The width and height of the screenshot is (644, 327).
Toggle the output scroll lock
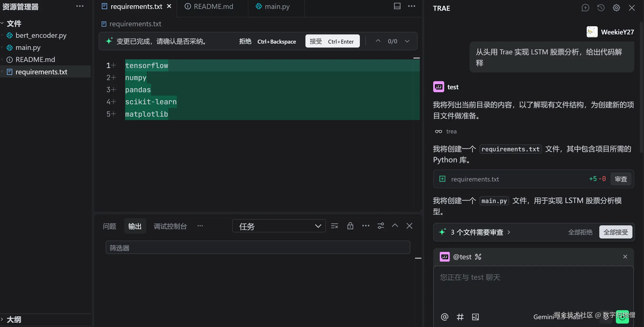350,226
